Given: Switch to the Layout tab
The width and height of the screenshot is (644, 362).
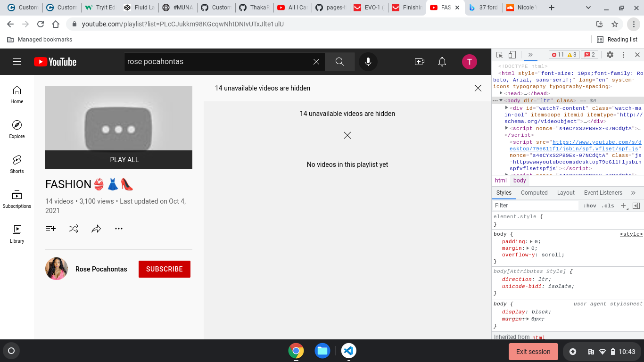Looking at the screenshot, I should click(566, 192).
